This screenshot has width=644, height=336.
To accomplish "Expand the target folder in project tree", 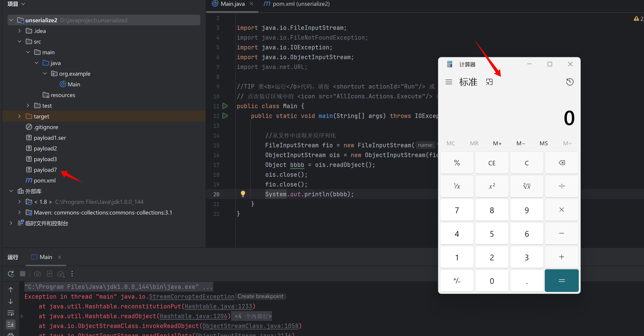I will pos(20,116).
